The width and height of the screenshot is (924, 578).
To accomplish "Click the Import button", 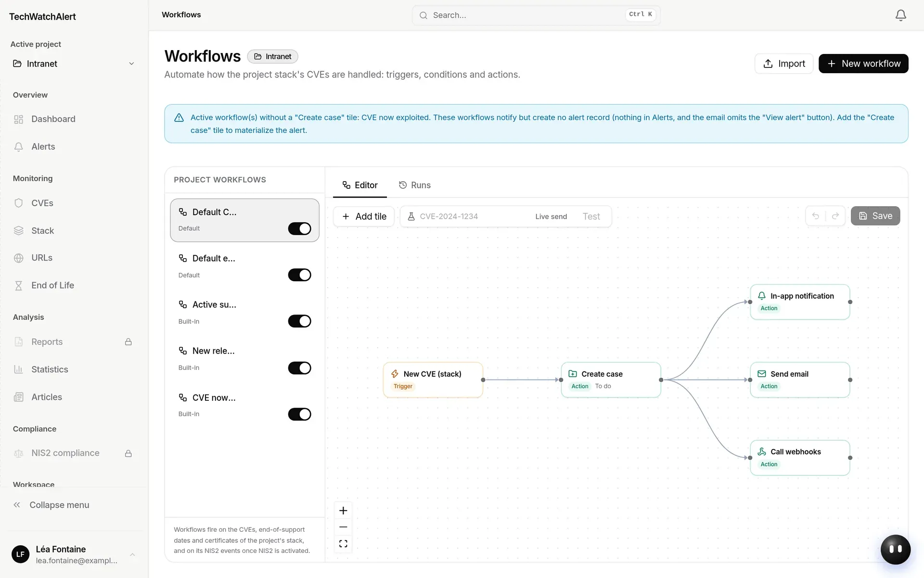I will tap(784, 64).
